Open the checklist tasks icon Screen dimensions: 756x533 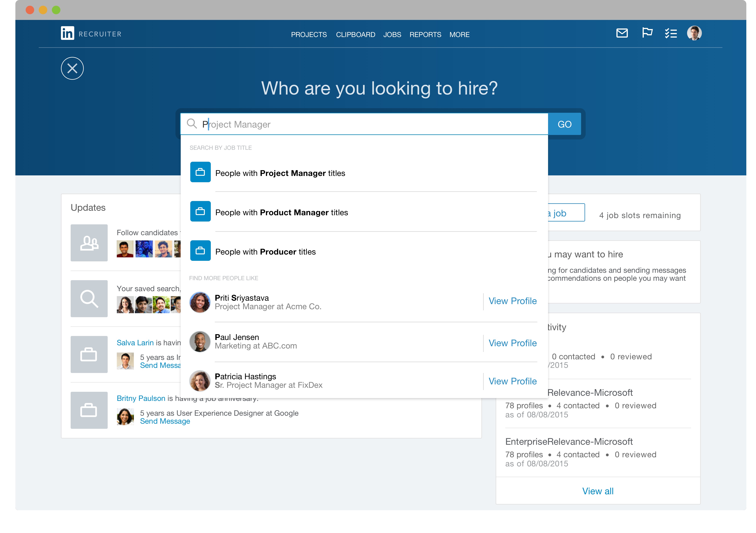(671, 33)
